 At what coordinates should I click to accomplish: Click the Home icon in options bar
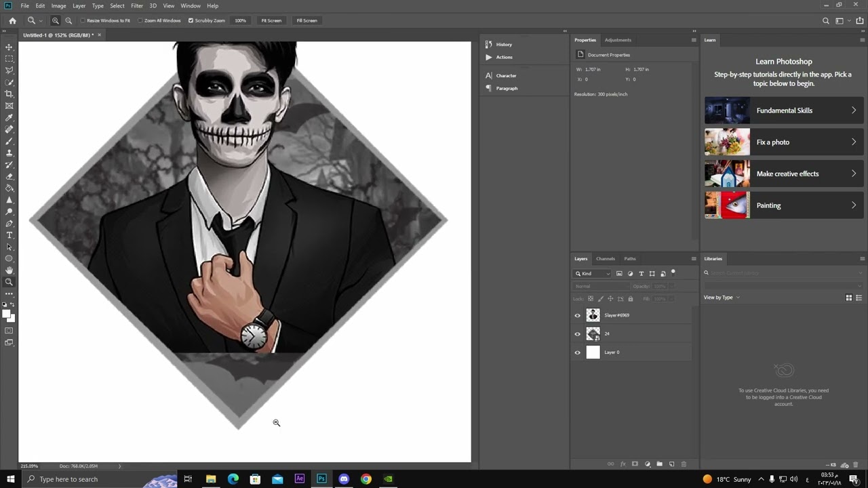(x=12, y=20)
